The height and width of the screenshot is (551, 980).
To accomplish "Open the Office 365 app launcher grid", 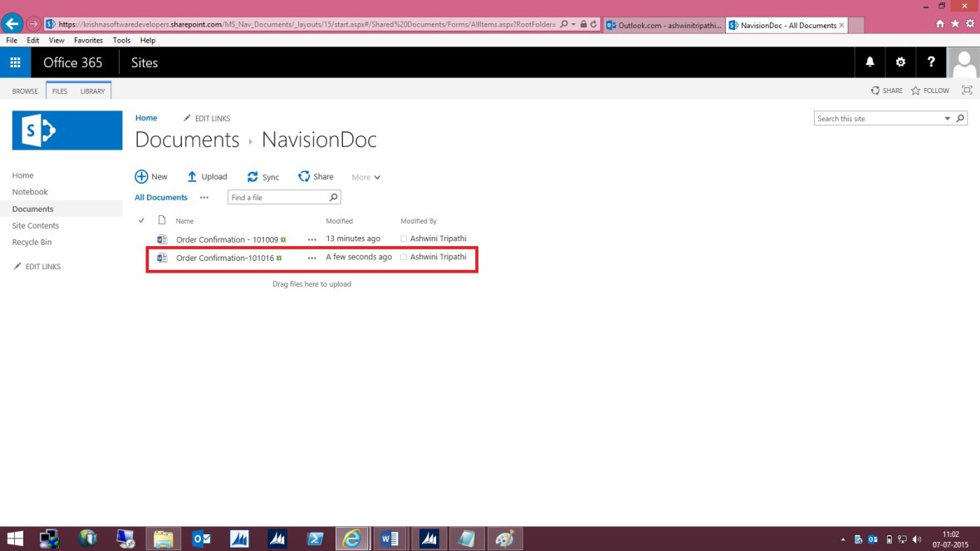I will [15, 62].
